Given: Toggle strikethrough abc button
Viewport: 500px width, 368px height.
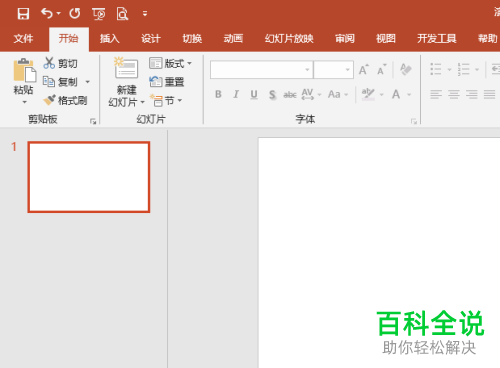Looking at the screenshot, I should tap(290, 95).
